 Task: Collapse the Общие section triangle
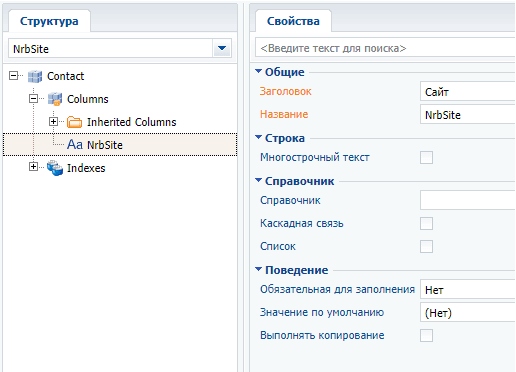pos(258,71)
